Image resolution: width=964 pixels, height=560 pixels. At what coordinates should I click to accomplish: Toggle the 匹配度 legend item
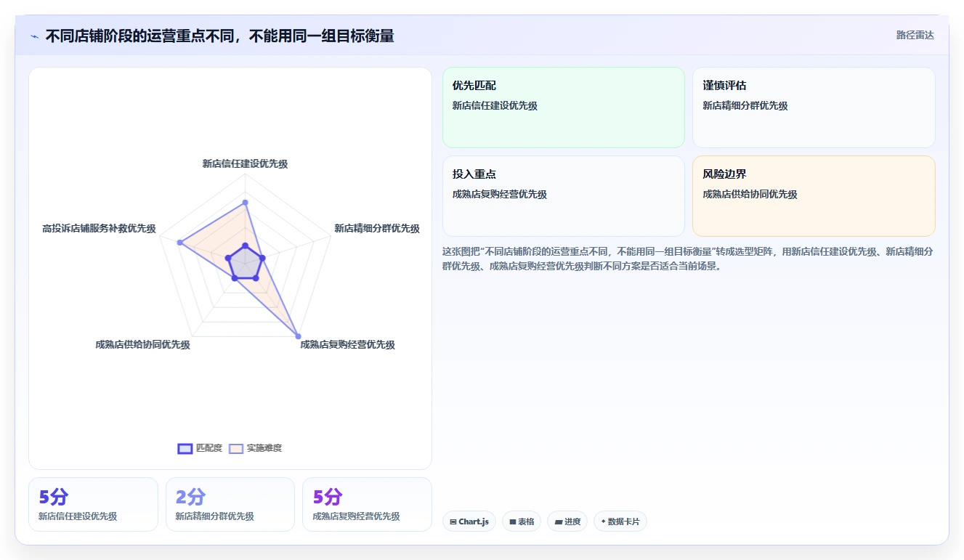point(201,448)
